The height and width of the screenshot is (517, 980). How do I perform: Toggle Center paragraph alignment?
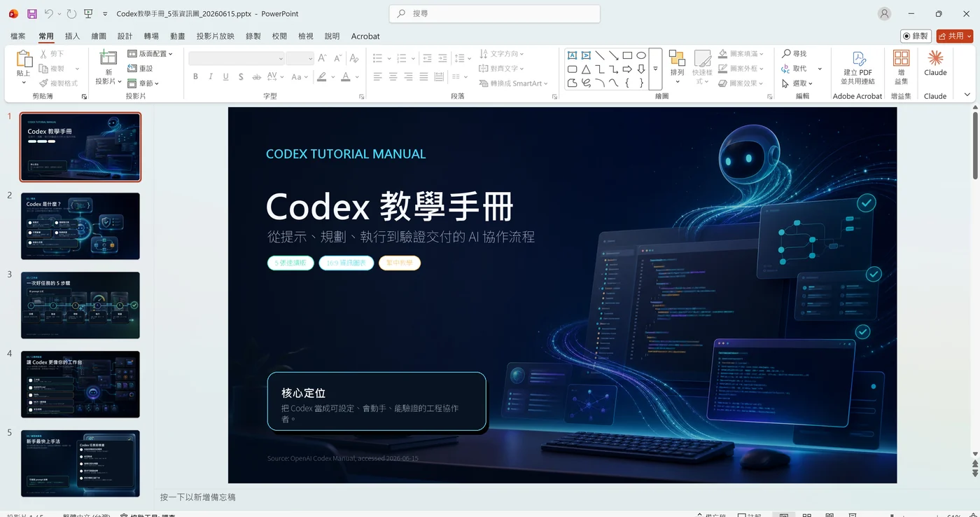[x=393, y=76]
